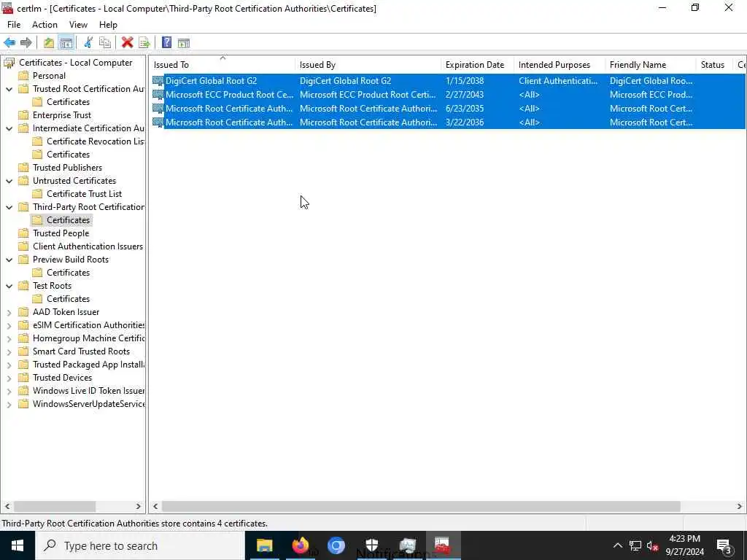
Task: Select the Certificate Trust List folder
Action: point(85,194)
